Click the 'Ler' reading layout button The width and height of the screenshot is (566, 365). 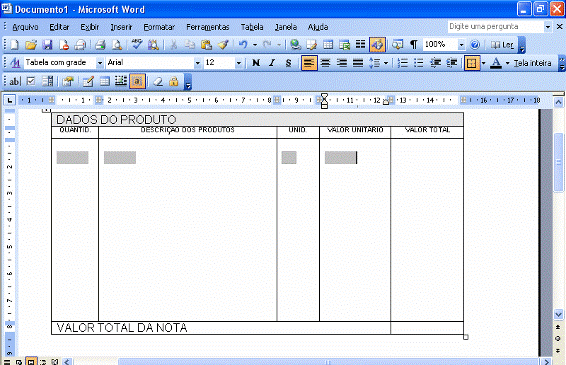[502, 45]
